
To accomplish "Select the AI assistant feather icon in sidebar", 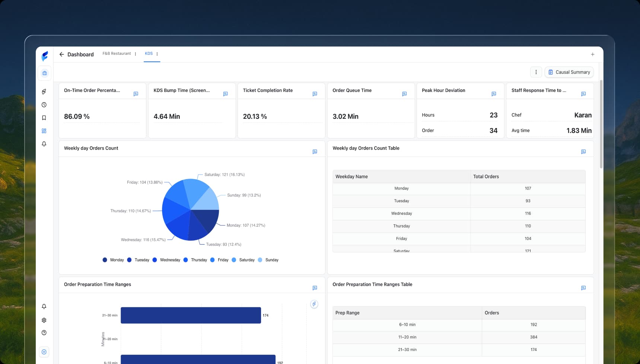I will coord(44,91).
